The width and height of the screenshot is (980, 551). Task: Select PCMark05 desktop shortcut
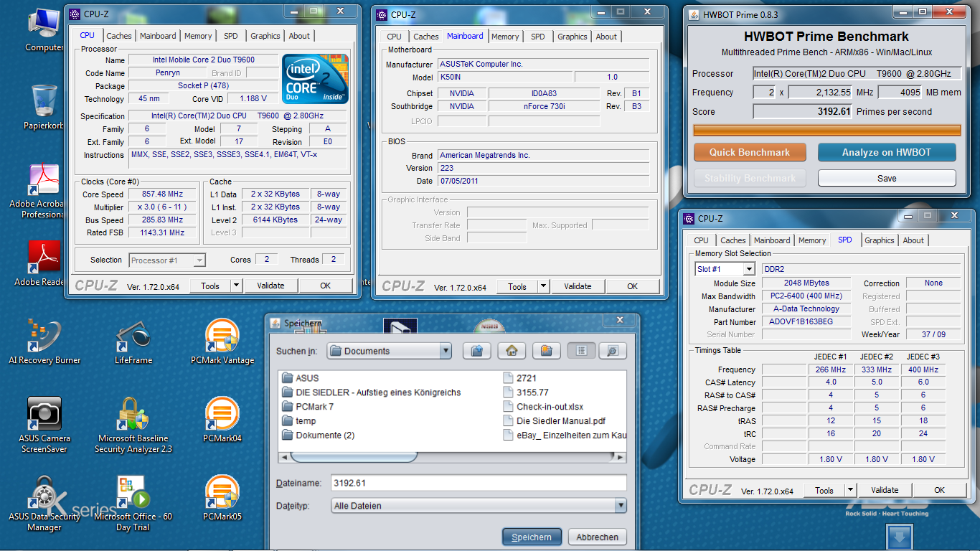point(222,497)
